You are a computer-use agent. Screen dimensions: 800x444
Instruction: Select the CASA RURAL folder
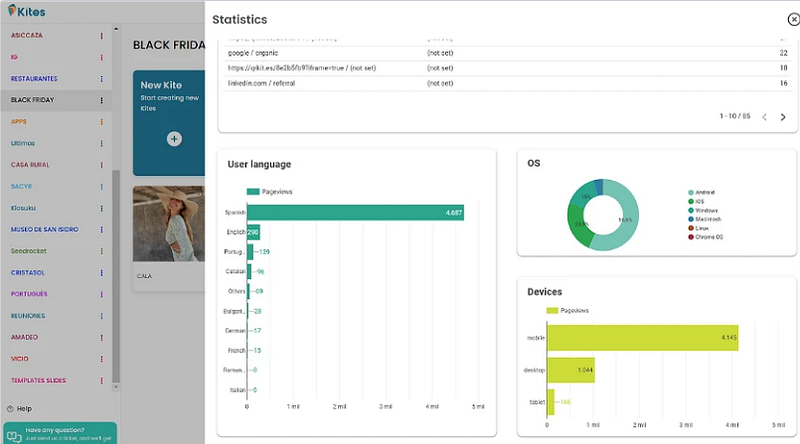(30, 165)
